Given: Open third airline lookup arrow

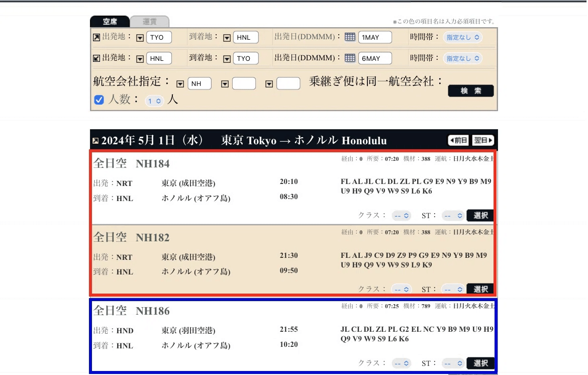Looking at the screenshot, I should 269,84.
